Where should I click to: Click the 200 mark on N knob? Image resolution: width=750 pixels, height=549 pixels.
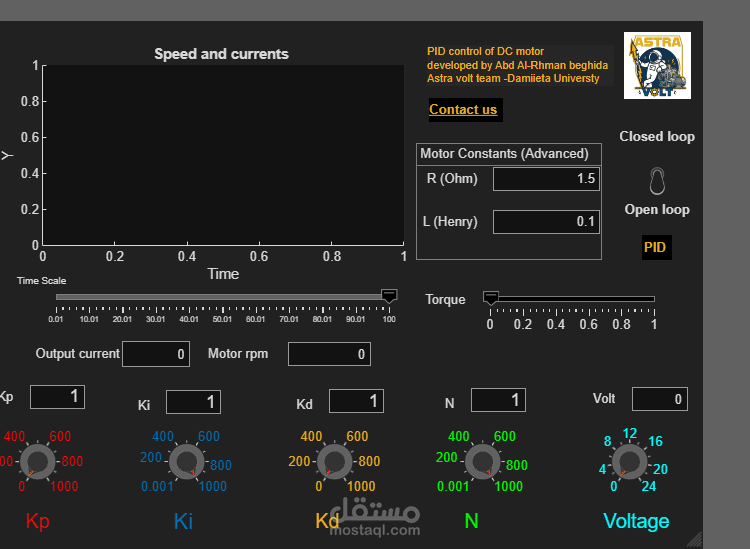tap(447, 457)
